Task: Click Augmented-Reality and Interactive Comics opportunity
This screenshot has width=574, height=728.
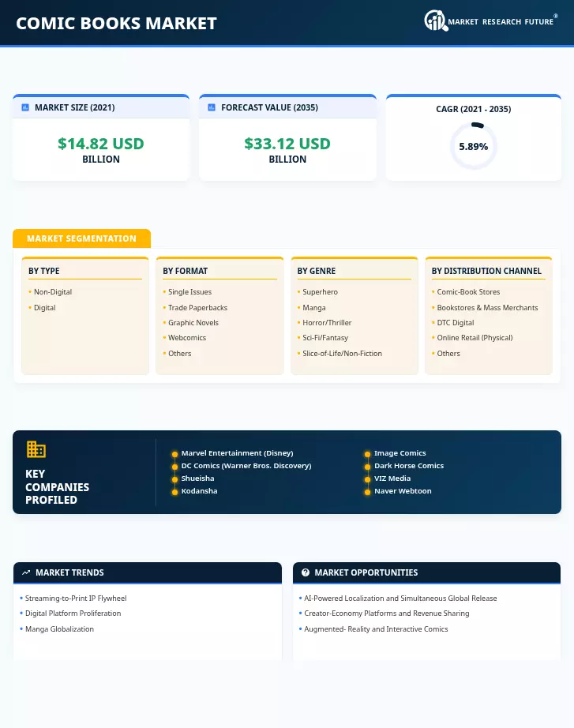Action: [376, 629]
